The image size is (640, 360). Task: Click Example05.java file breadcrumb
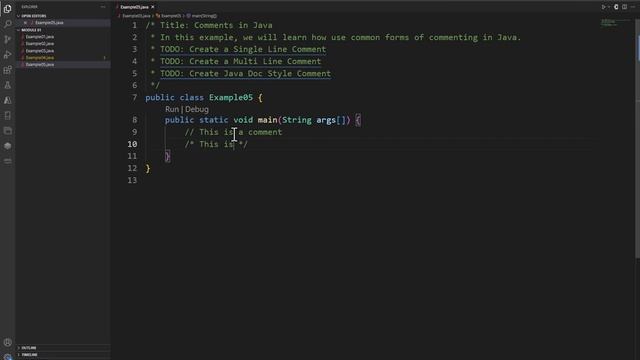[136, 16]
